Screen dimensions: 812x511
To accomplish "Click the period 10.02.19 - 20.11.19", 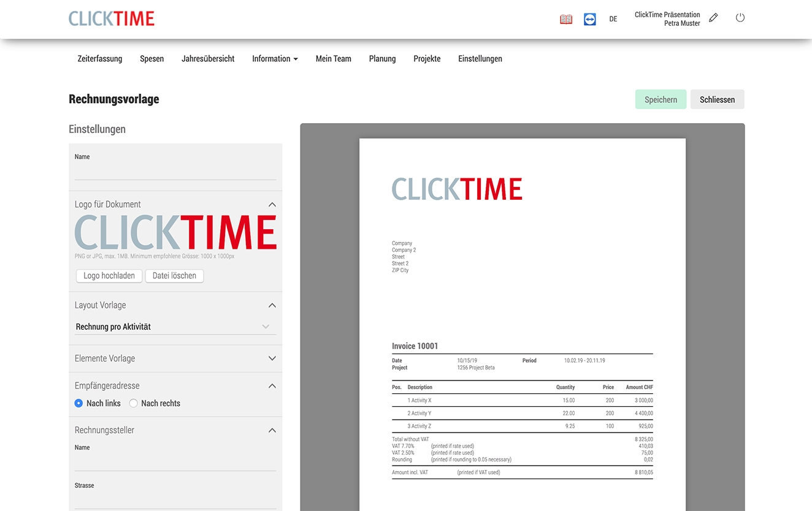I will coord(584,361).
